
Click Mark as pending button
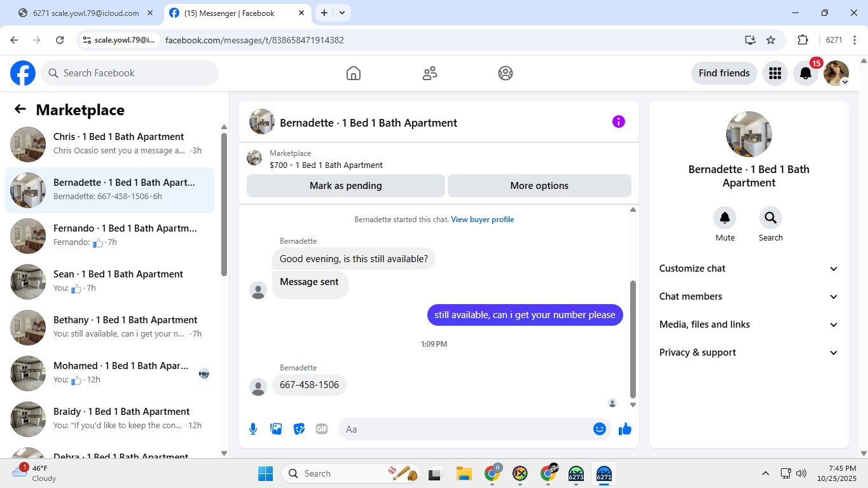click(x=346, y=186)
